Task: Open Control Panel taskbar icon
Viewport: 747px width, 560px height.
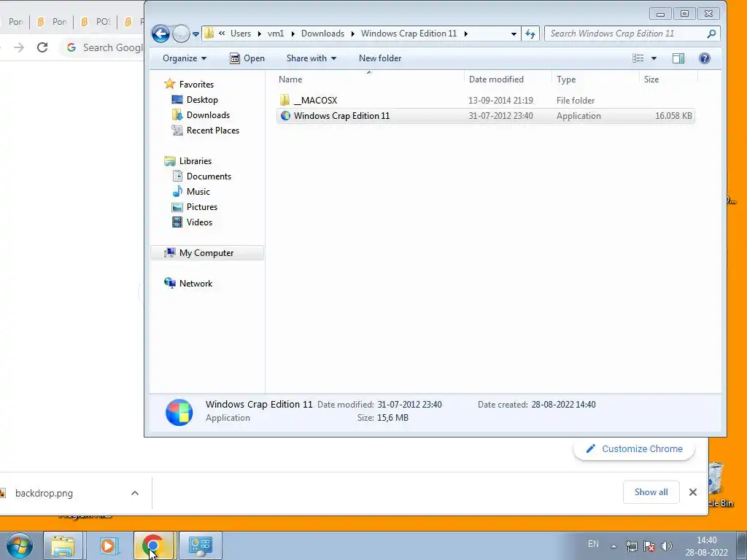Action: point(201,545)
